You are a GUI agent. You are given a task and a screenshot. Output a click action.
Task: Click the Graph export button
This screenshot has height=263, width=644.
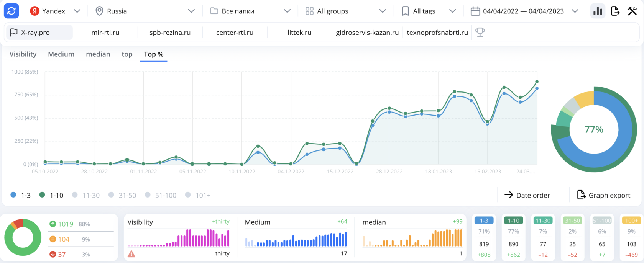pyautogui.click(x=604, y=195)
